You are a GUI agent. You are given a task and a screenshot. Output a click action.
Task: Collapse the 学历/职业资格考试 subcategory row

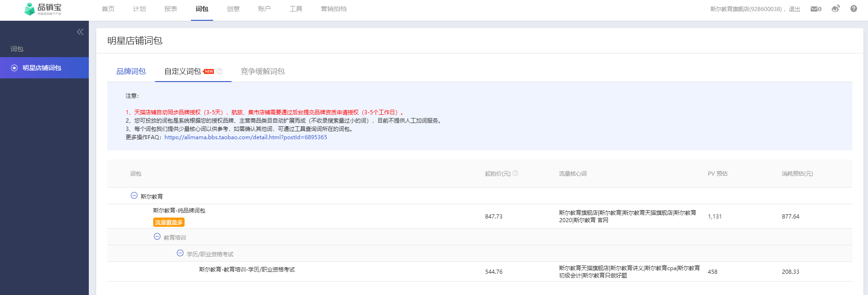coord(180,253)
